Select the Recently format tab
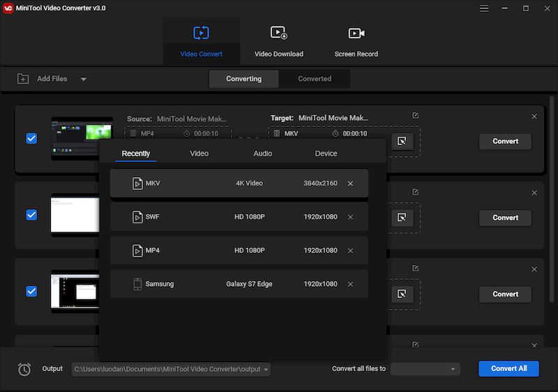Image resolution: width=558 pixels, height=392 pixels. [135, 153]
